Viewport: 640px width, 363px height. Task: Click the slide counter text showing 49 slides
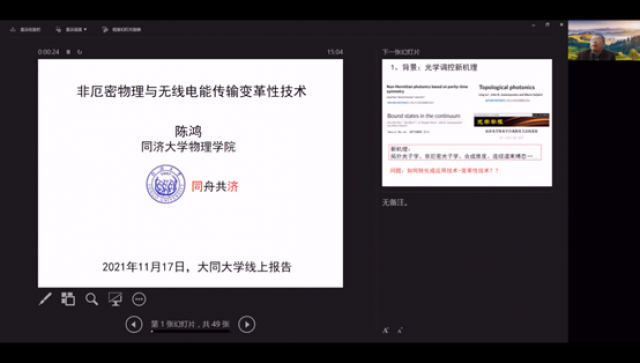click(190, 324)
